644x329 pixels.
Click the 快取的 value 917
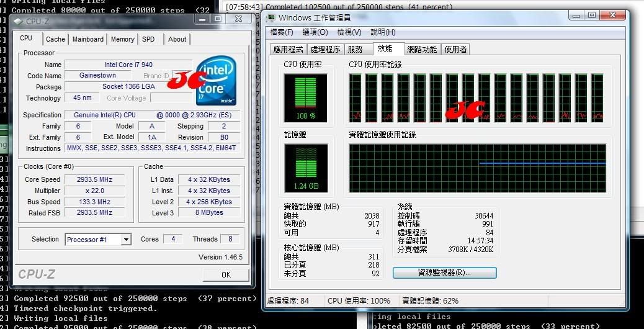pos(373,224)
